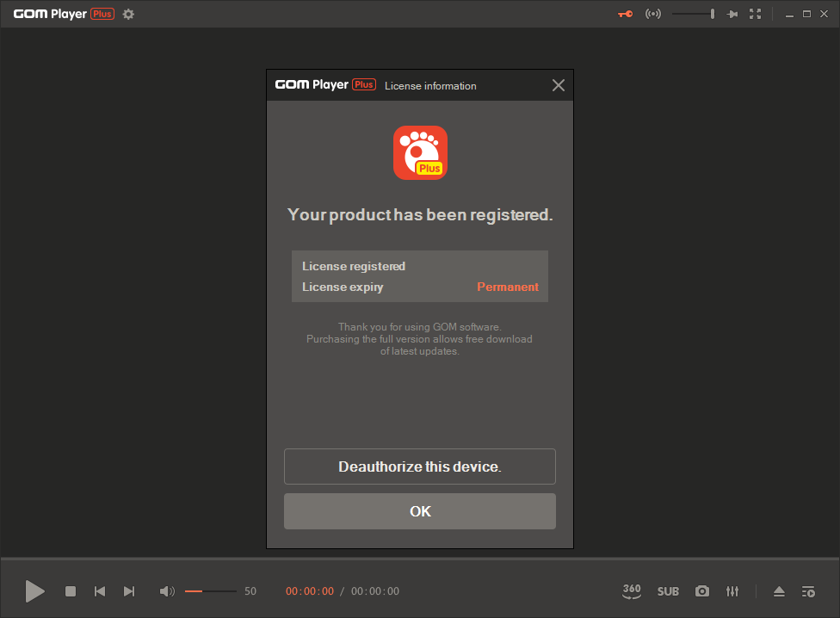This screenshot has width=840, height=618.
Task: Open the SUB subtitle settings
Action: pos(668,591)
